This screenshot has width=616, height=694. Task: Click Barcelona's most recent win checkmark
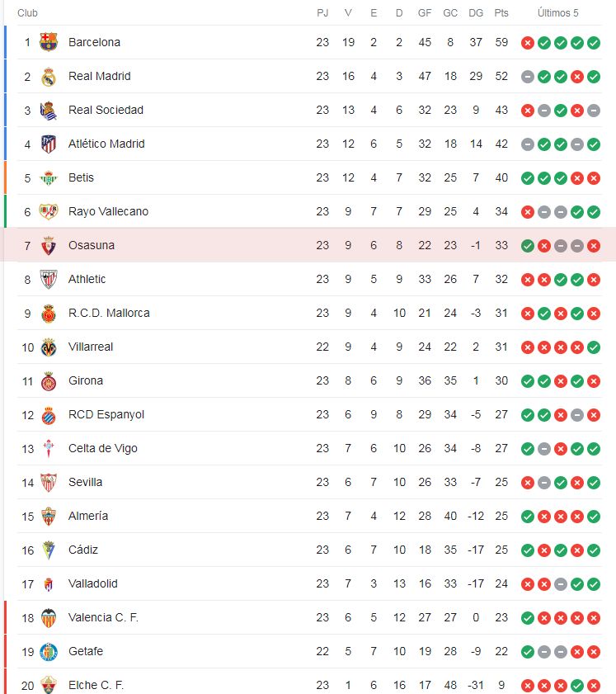(593, 42)
